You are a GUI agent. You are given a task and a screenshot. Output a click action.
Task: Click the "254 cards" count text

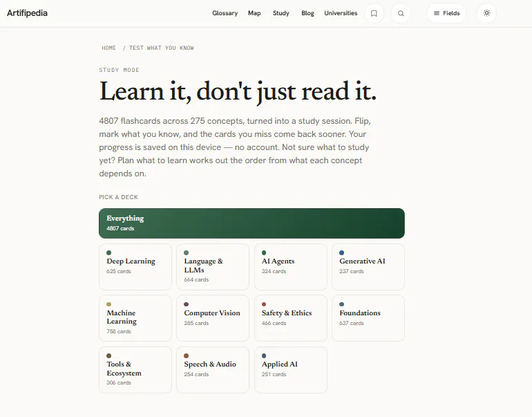pos(196,375)
